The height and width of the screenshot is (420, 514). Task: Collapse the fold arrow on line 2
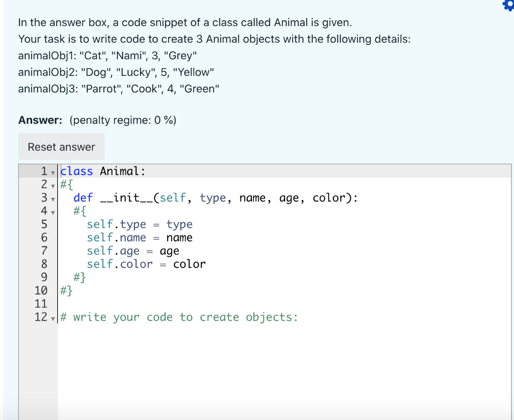[53, 186]
